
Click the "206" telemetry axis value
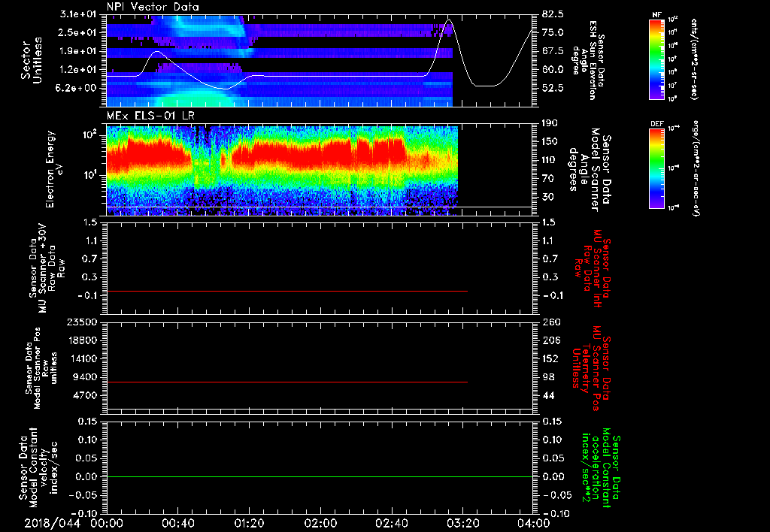click(x=551, y=340)
